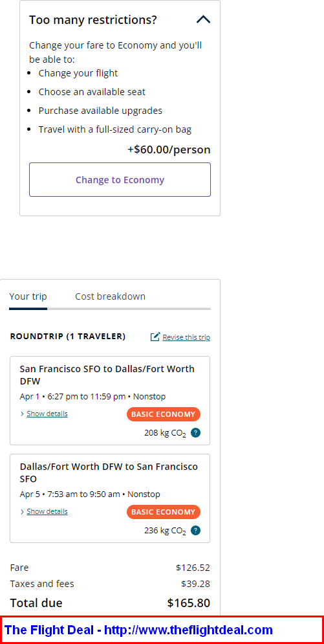
Task: Select the San Francisco to Dallas flight card
Action: [110, 401]
